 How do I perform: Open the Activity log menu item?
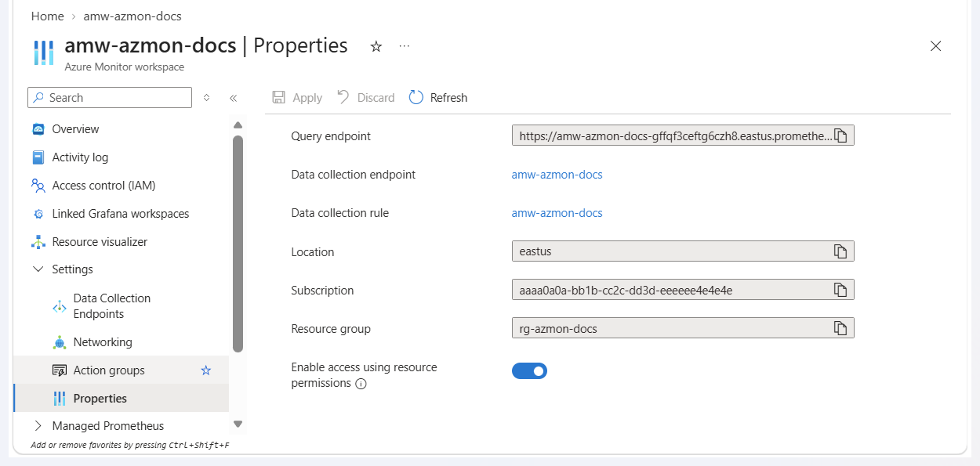tap(80, 157)
